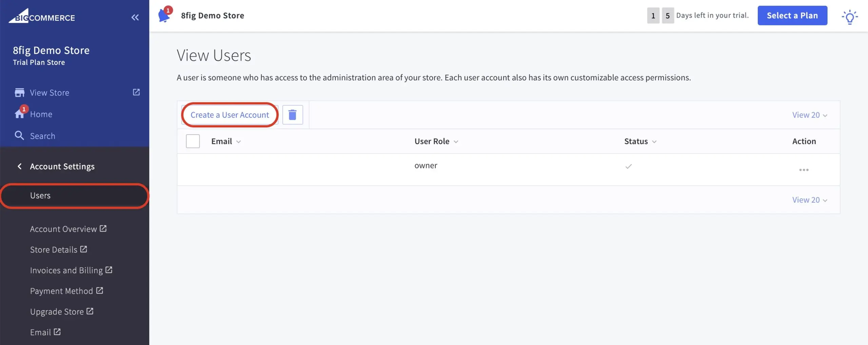This screenshot has width=868, height=345.
Task: Click the Search magnifier icon
Action: [x=19, y=136]
